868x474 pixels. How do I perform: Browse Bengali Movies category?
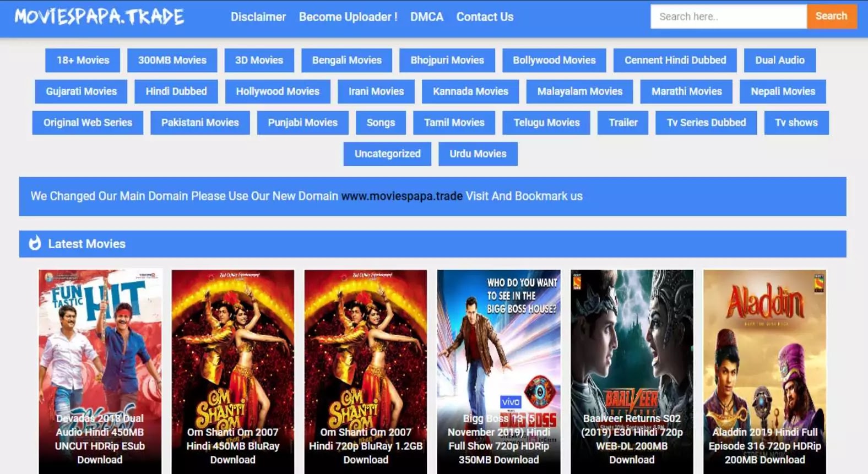tap(347, 60)
